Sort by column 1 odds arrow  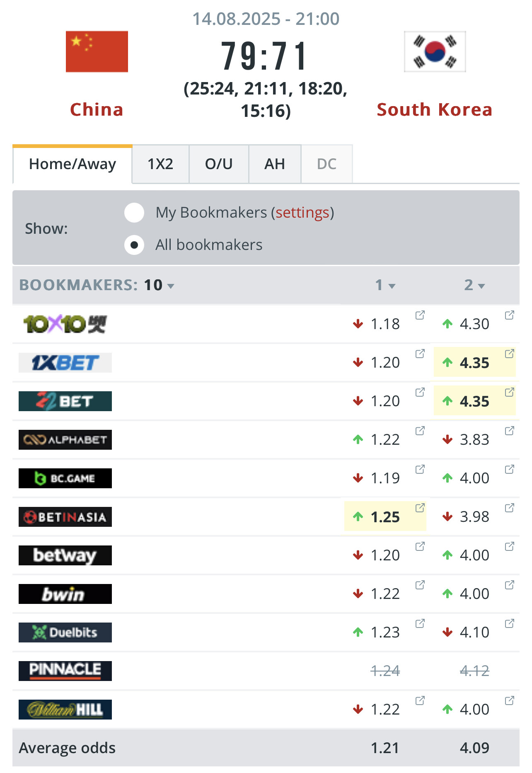click(391, 286)
